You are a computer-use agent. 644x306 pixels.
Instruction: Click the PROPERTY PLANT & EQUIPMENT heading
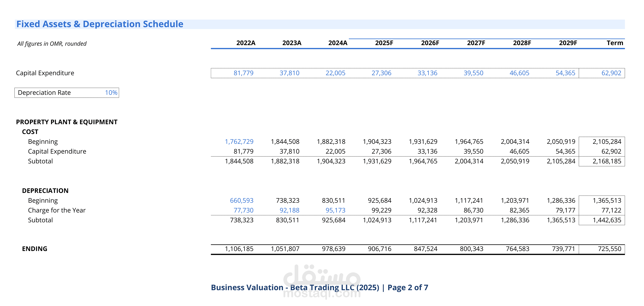click(x=67, y=122)
